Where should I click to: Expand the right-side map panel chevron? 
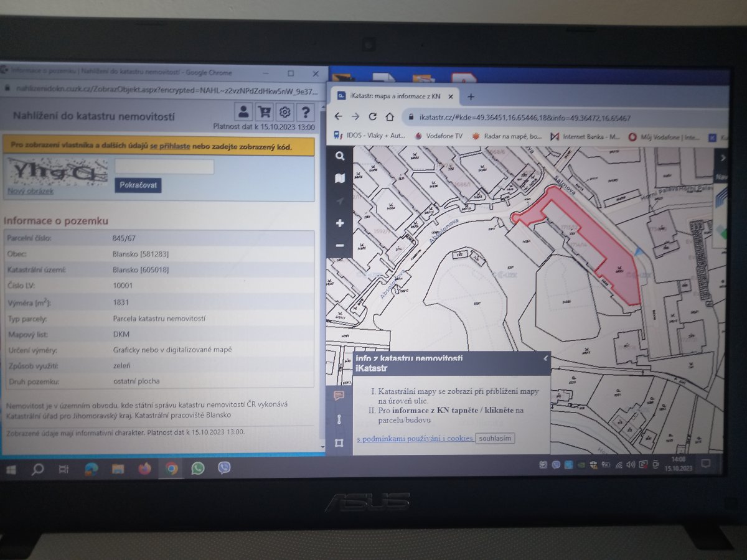(x=722, y=158)
